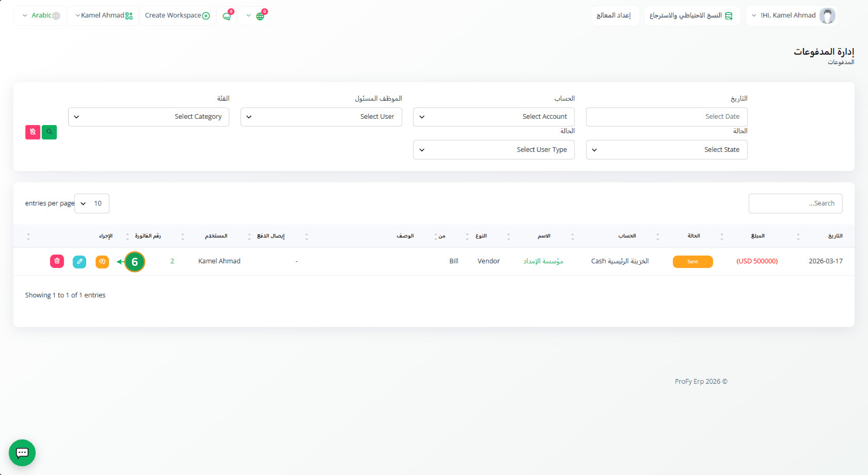The width and height of the screenshot is (868, 475).
Task: Sort table by التاريخ column
Action: pos(835,236)
